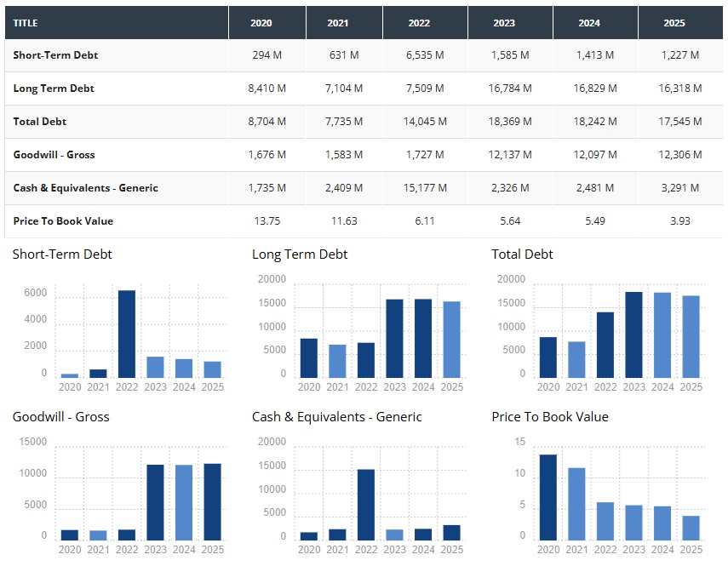Click the 2025 column header

674,23
